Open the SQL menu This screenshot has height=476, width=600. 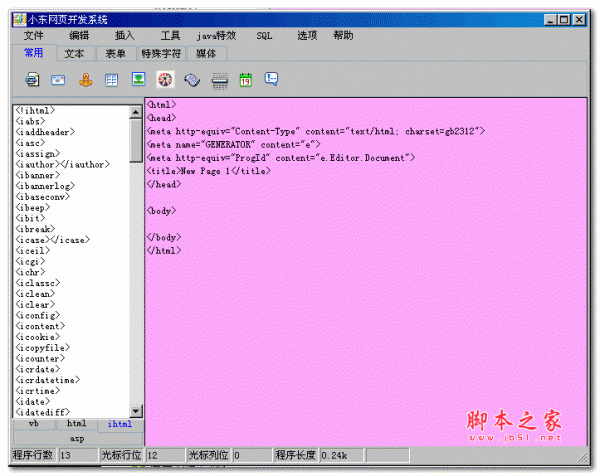[x=264, y=35]
